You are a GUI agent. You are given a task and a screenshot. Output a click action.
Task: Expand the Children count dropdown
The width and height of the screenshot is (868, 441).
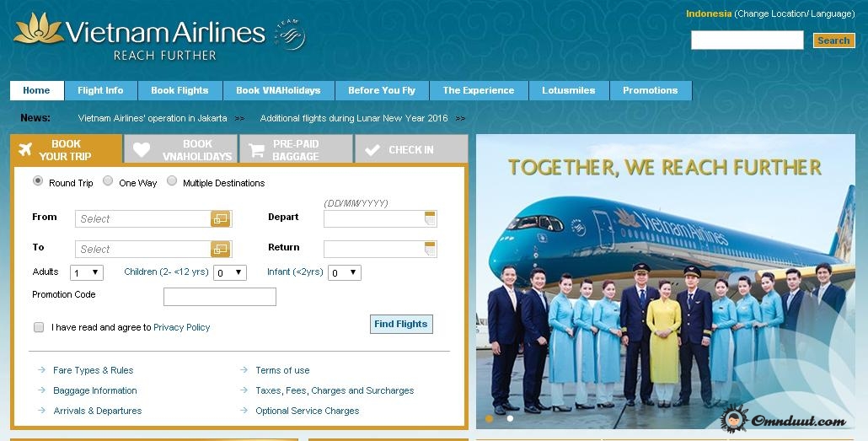coord(230,272)
